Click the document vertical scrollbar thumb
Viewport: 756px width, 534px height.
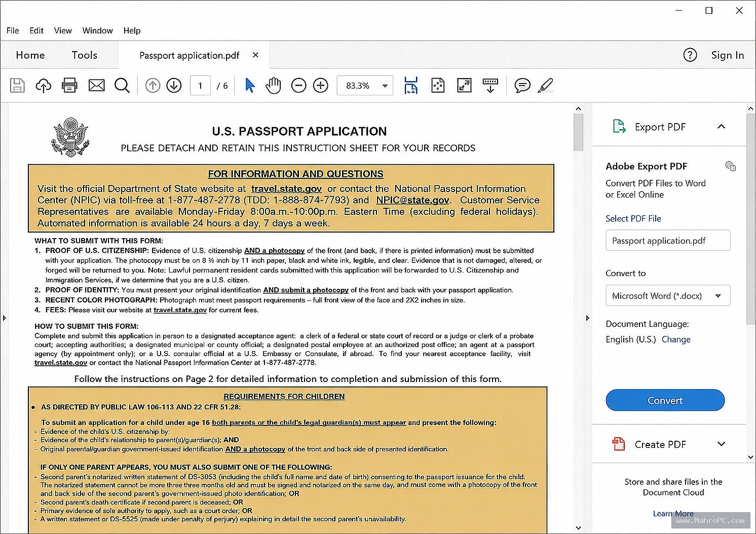pyautogui.click(x=578, y=132)
